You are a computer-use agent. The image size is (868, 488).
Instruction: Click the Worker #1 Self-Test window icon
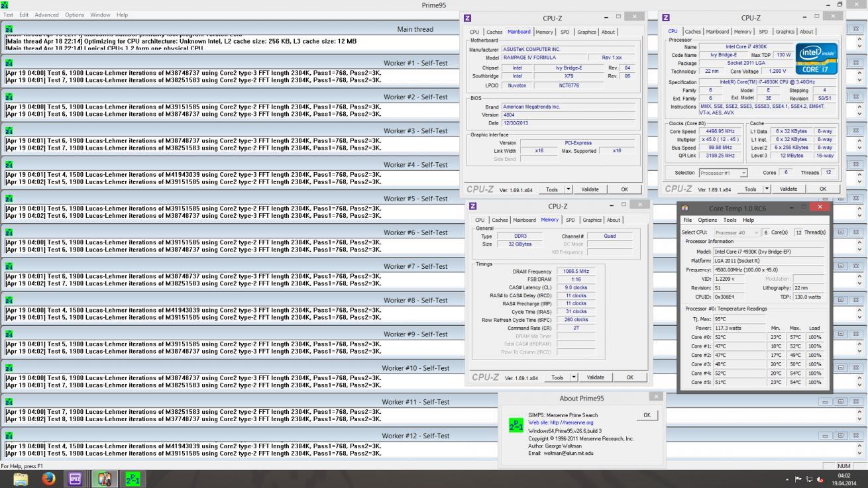pos(9,63)
